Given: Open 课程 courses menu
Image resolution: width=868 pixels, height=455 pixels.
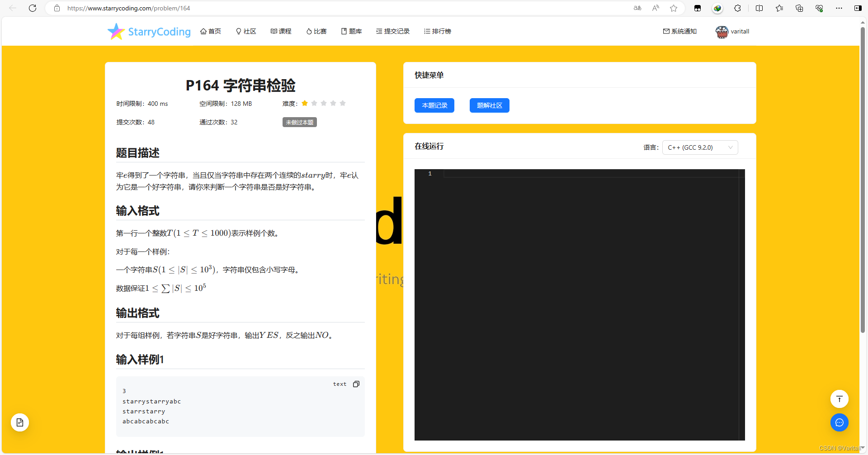Looking at the screenshot, I should (281, 31).
